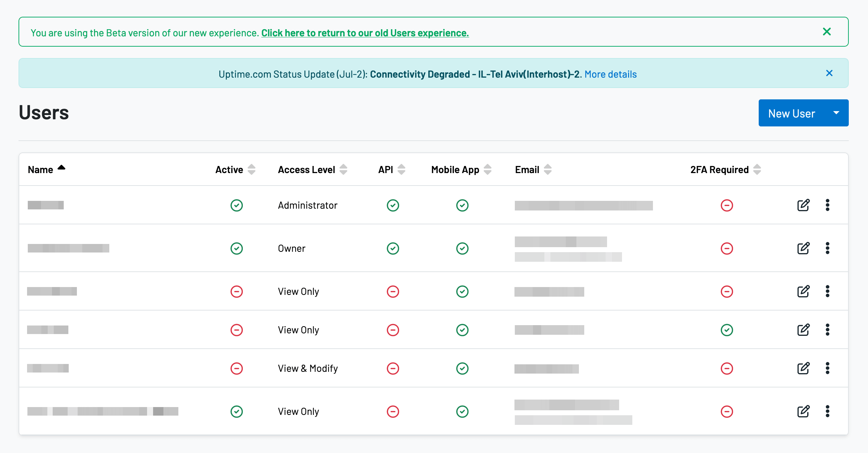Dismiss the Beta version banner

(x=827, y=32)
